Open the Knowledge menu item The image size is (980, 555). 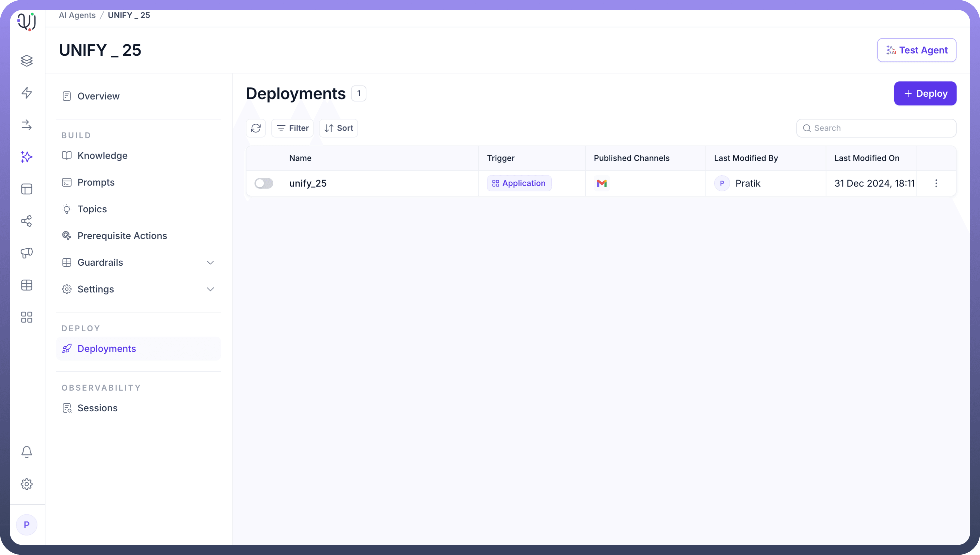click(102, 155)
